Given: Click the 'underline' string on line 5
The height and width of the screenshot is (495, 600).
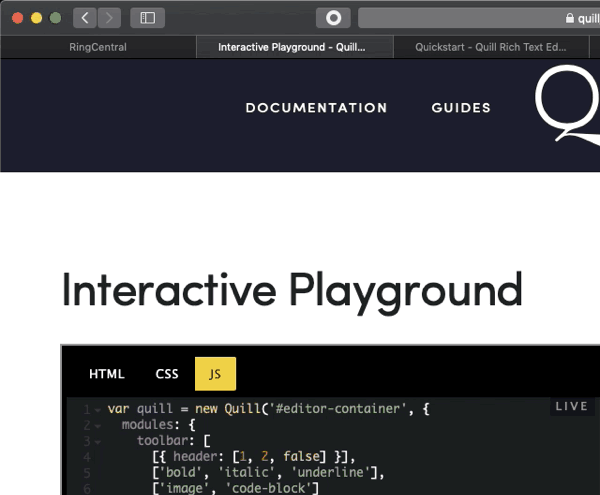Looking at the screenshot, I should pos(330,472).
